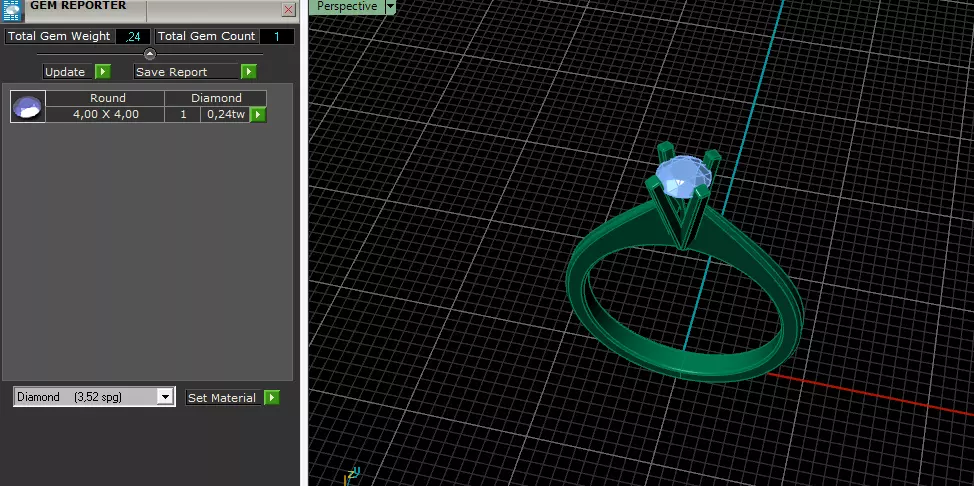Open the Perspective viewport dropdown arrow
This screenshot has height=486, width=974.
[x=390, y=6]
